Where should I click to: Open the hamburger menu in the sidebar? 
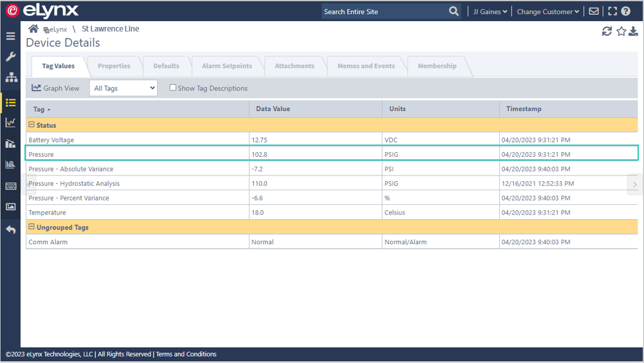click(11, 36)
